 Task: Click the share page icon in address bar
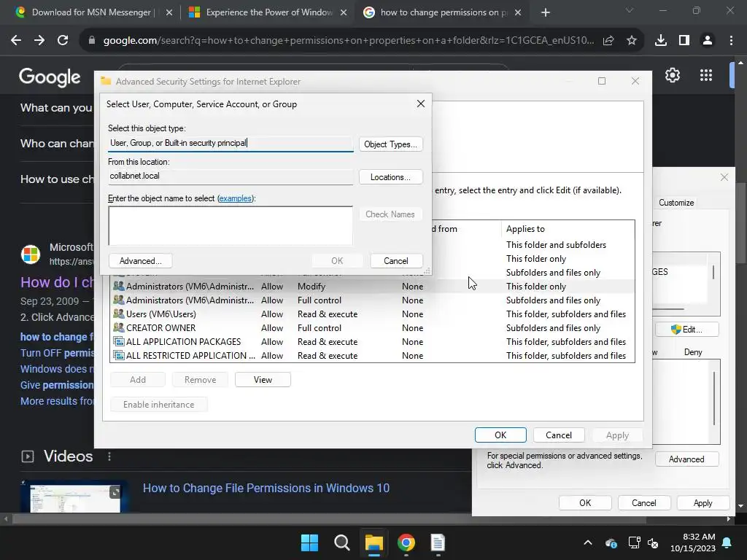608,41
